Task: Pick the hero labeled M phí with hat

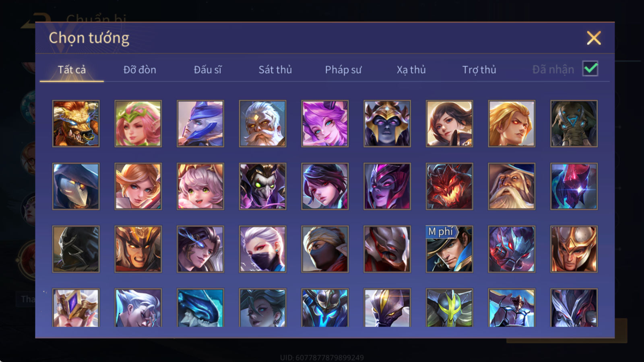Action: [449, 249]
